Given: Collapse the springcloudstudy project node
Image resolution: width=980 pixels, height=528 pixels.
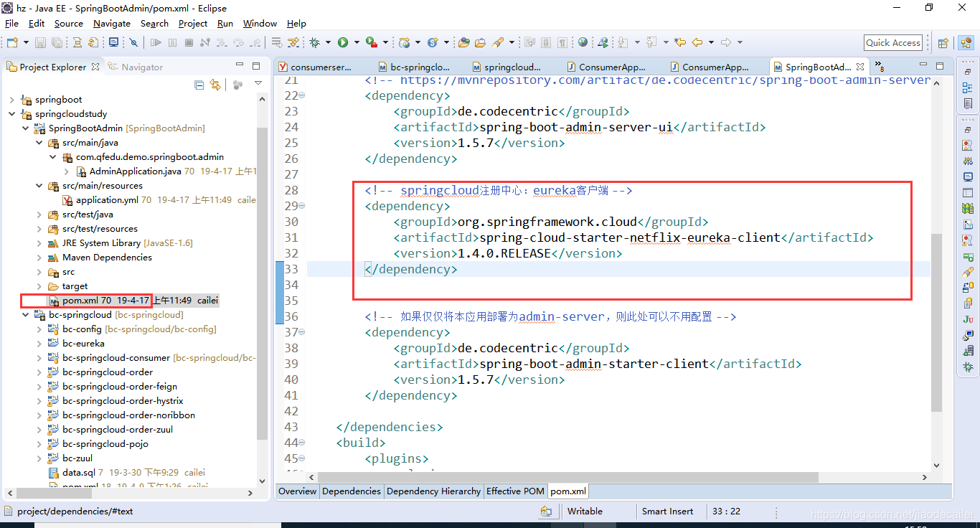Looking at the screenshot, I should pyautogui.click(x=12, y=114).
